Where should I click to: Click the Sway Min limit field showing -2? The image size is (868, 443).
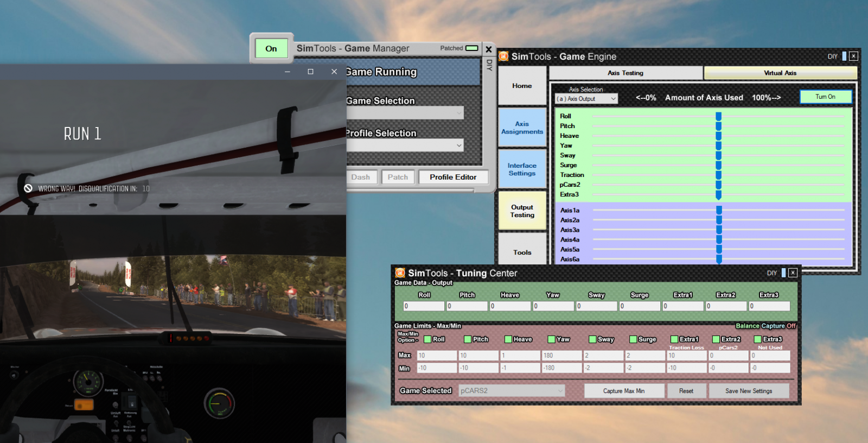pyautogui.click(x=603, y=368)
